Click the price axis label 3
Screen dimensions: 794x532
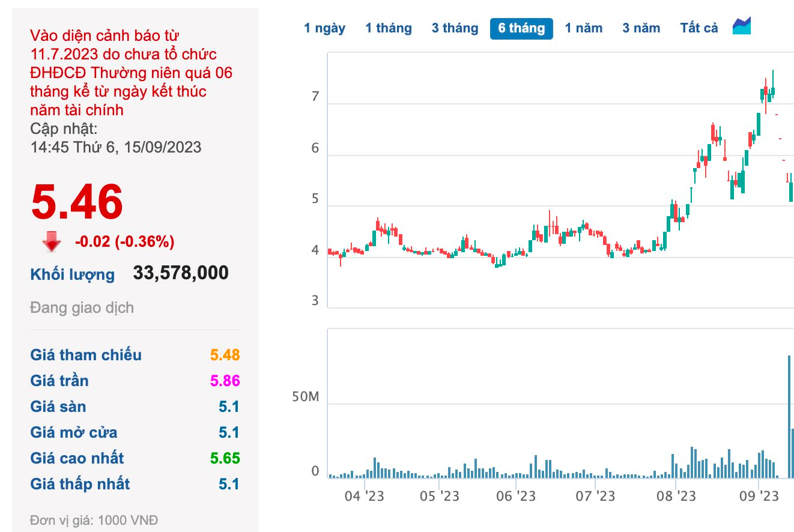pos(315,300)
